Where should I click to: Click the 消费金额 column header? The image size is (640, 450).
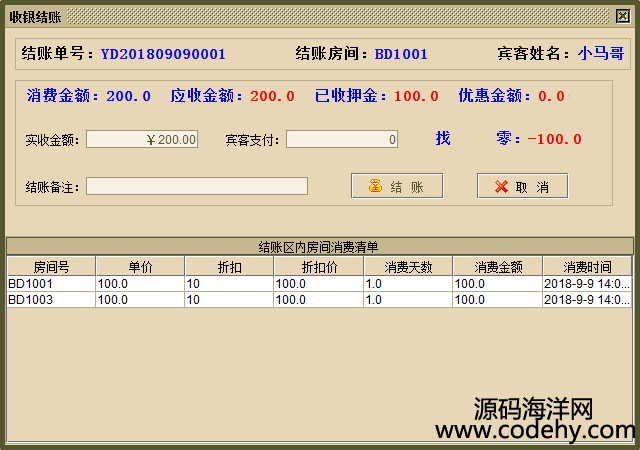pyautogui.click(x=497, y=267)
